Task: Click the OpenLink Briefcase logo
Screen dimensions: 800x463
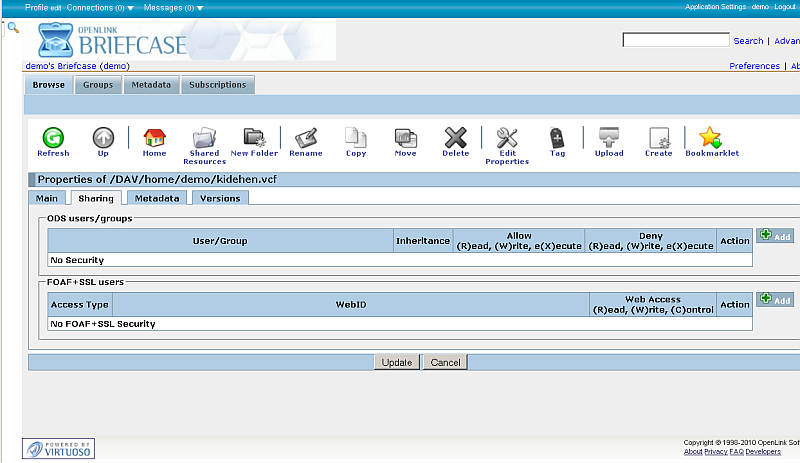Action: click(x=112, y=40)
